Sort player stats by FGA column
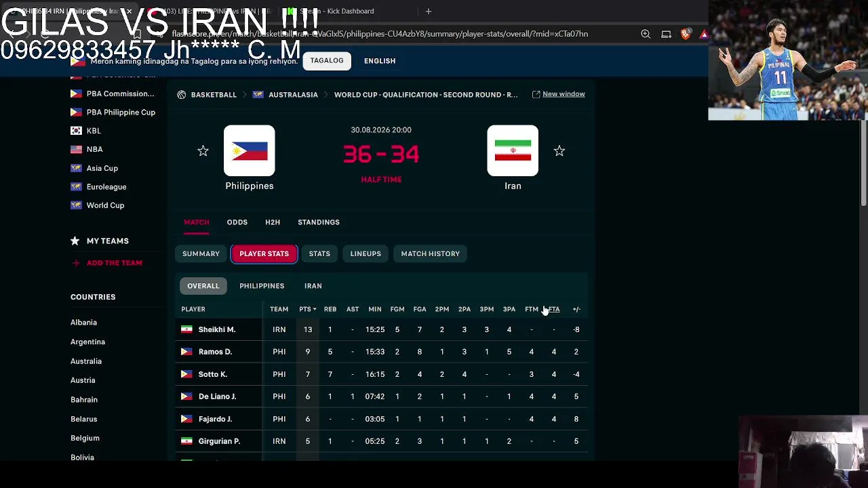This screenshot has height=488, width=868. tap(420, 309)
